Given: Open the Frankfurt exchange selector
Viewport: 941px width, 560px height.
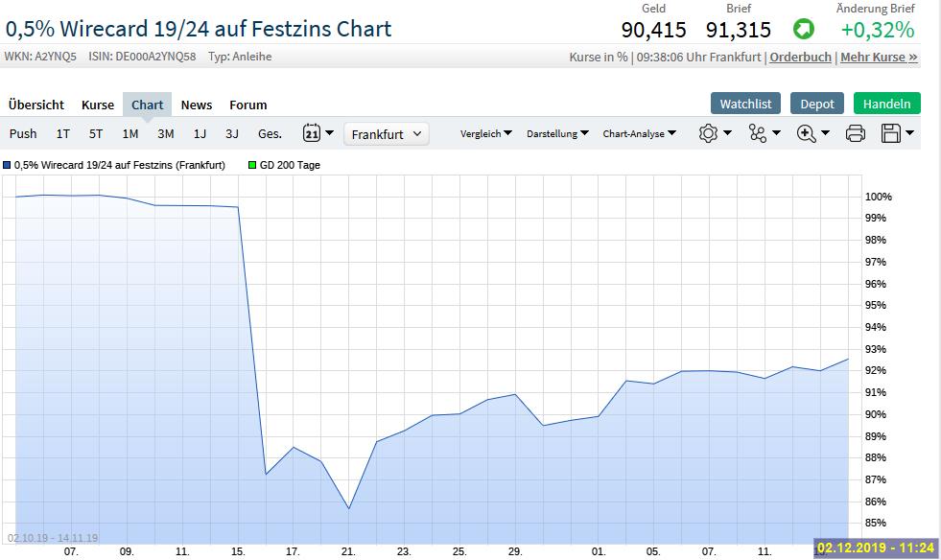Looking at the screenshot, I should [x=386, y=133].
